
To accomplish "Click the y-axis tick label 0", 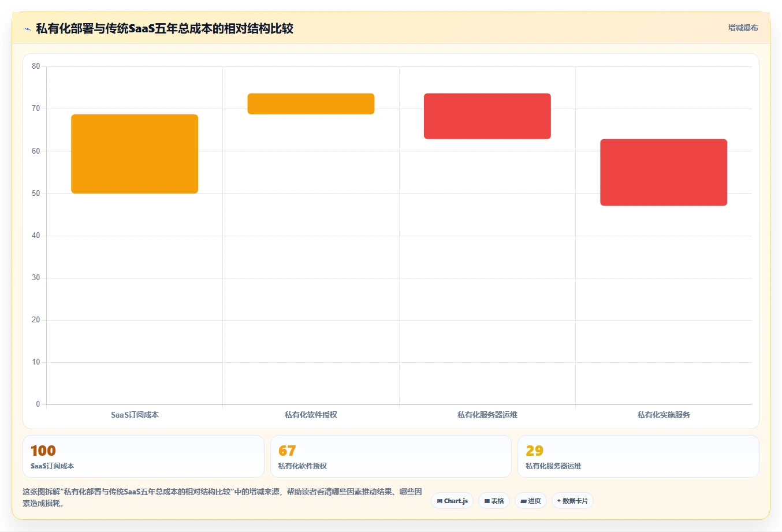I will coord(38,404).
